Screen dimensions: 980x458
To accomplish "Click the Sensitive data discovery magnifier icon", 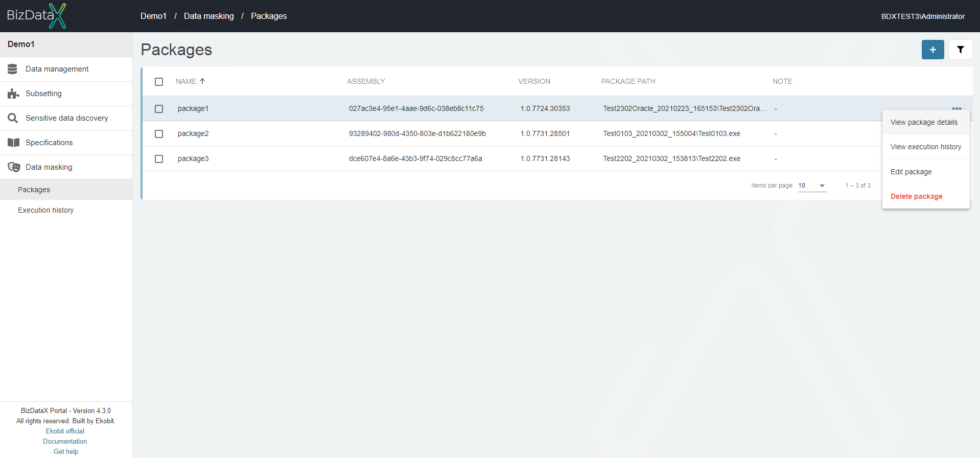I will (13, 118).
